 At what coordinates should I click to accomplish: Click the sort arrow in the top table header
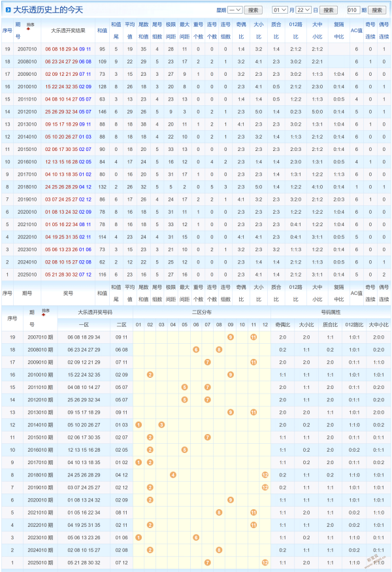28,28
